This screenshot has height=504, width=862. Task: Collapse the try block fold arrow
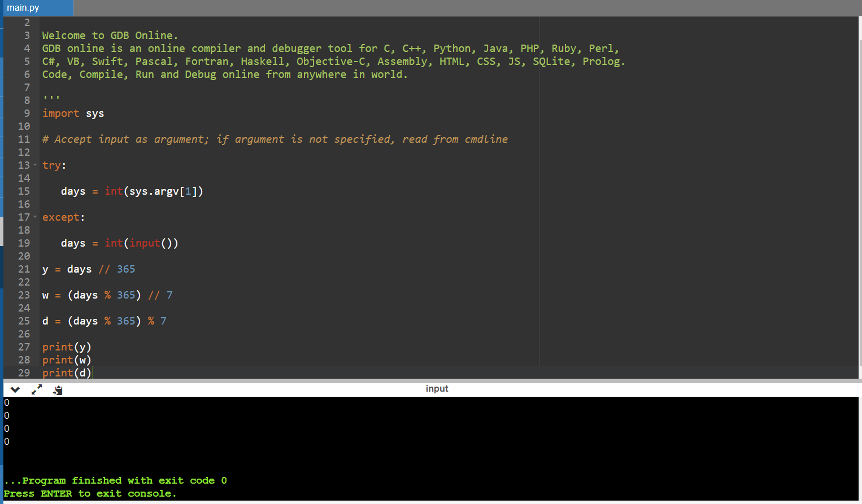tap(35, 165)
